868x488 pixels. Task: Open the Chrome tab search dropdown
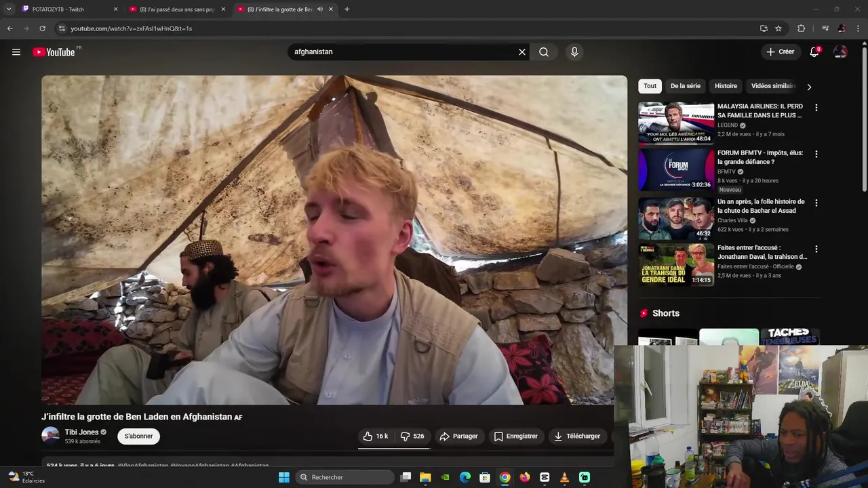(x=9, y=9)
